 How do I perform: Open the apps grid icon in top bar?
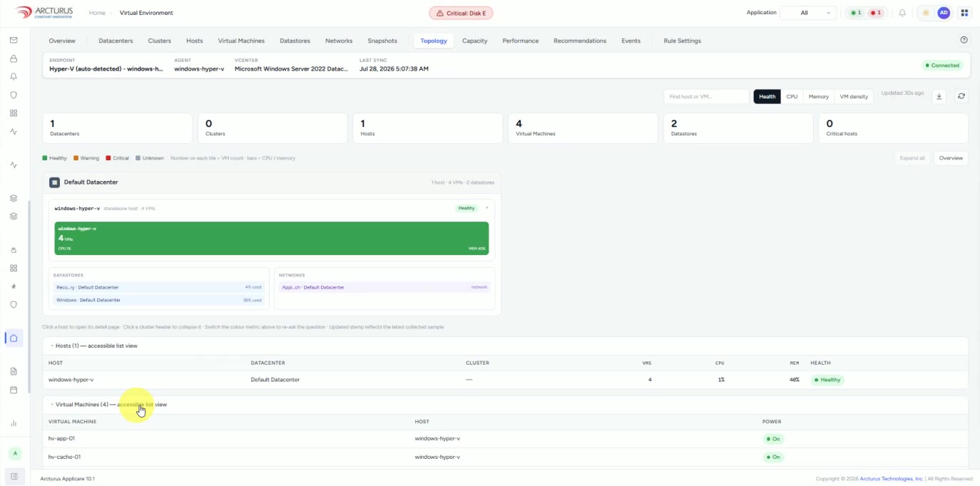[x=964, y=13]
